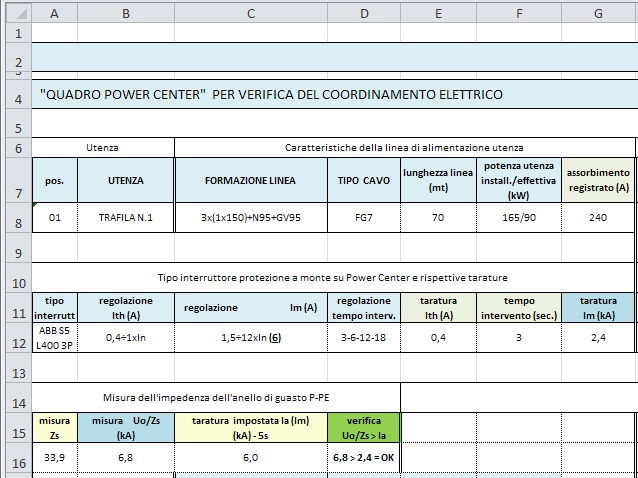Select row 8 by its row number
Viewport: 638px width, 478px height.
(16, 217)
